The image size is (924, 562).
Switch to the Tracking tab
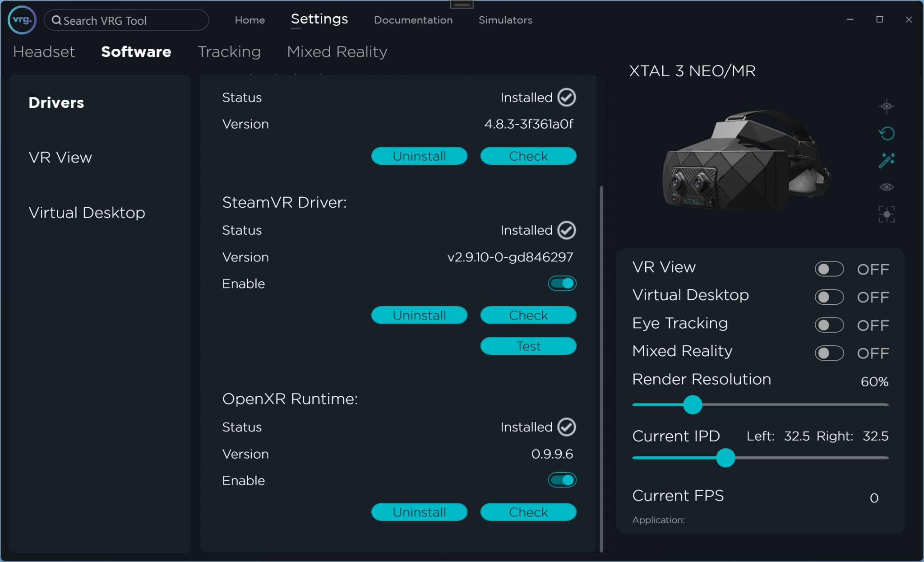tap(229, 51)
